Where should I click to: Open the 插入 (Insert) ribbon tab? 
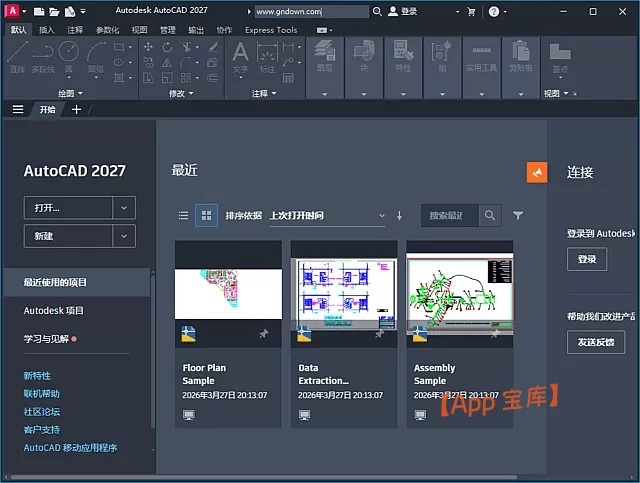point(47,30)
